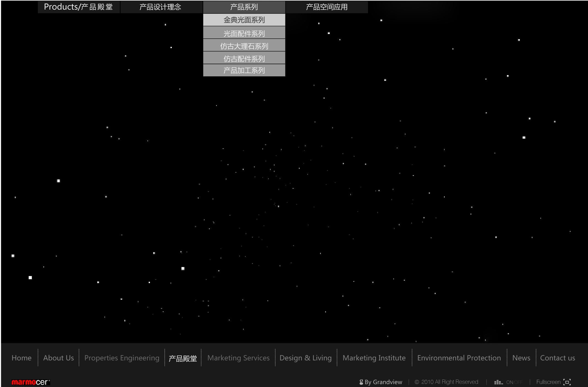Viewport: 588px width, 387px height.
Task: Choose 仿古大理石系列 in the product list
Action: pyautogui.click(x=244, y=46)
